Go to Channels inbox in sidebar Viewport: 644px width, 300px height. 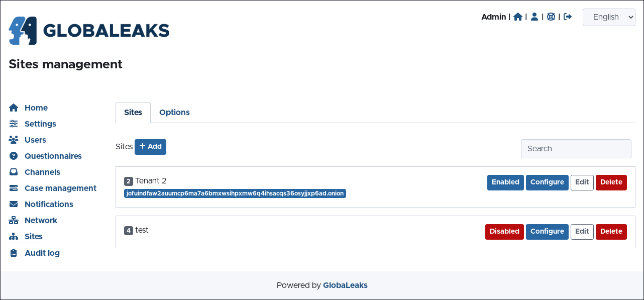[42, 172]
